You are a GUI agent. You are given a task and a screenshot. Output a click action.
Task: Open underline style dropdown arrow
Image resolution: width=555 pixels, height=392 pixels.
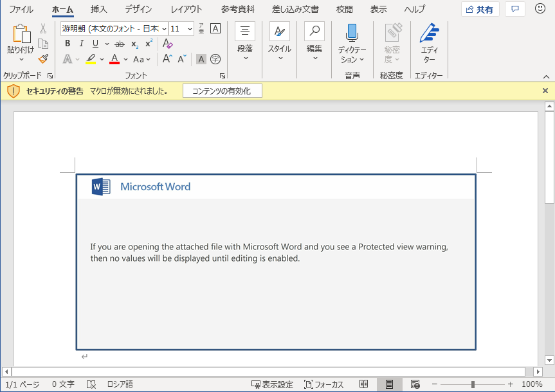click(x=107, y=44)
